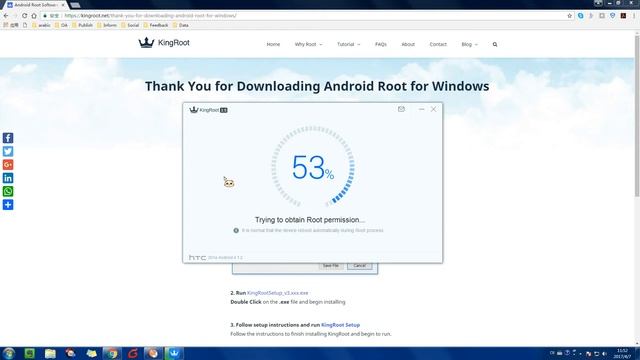
Task: Open the About nav item
Action: coord(408,44)
